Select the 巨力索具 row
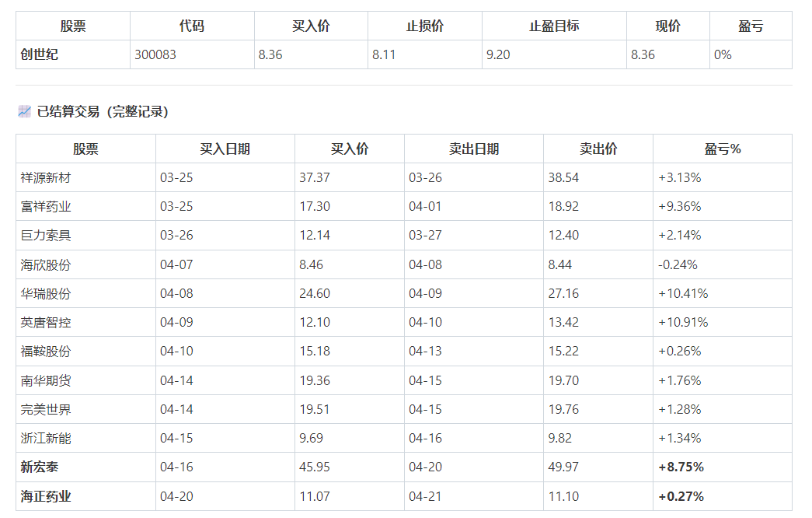 tap(404, 236)
